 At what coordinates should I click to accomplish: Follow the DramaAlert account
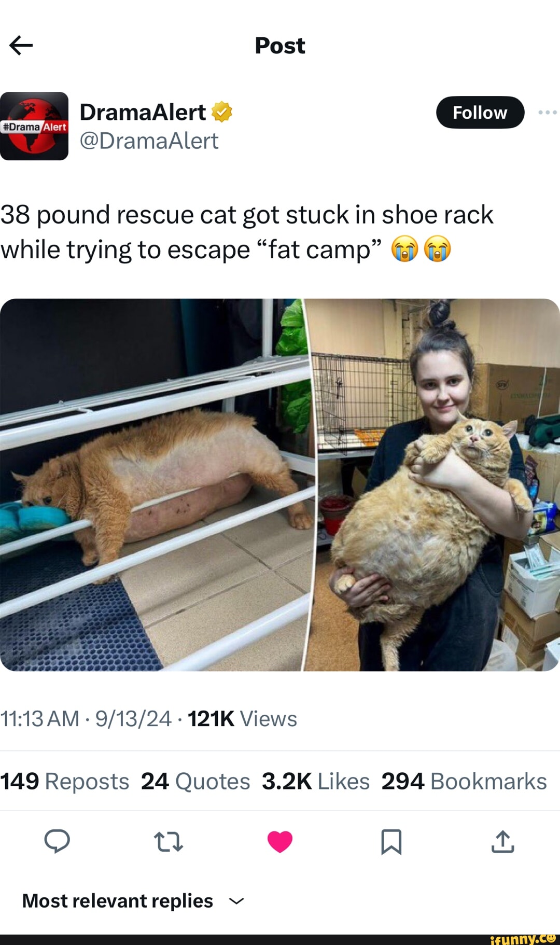tap(480, 112)
